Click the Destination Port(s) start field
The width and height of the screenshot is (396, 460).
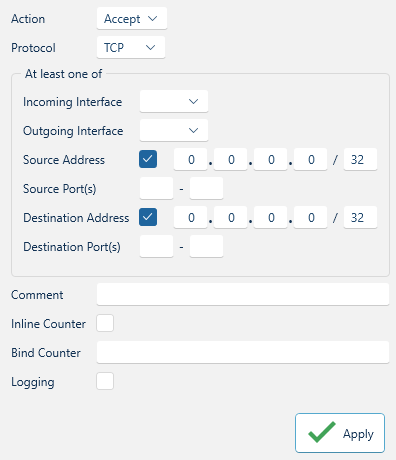coord(156,246)
